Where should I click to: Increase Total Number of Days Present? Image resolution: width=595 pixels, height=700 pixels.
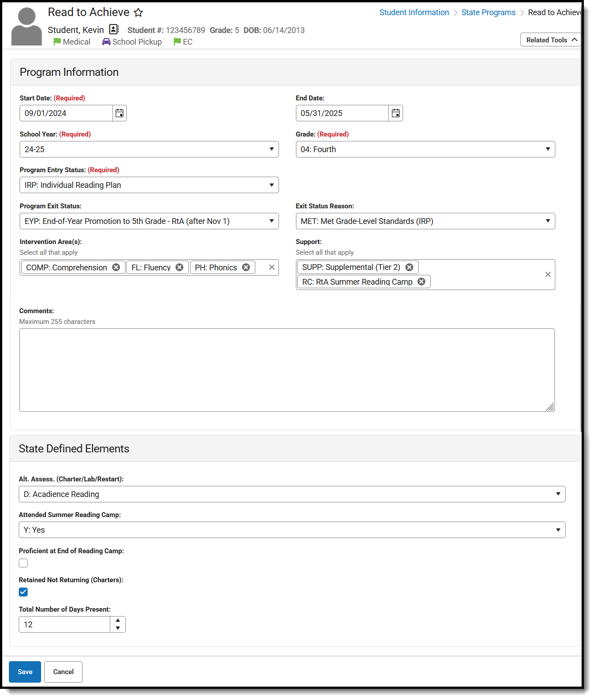pos(118,621)
